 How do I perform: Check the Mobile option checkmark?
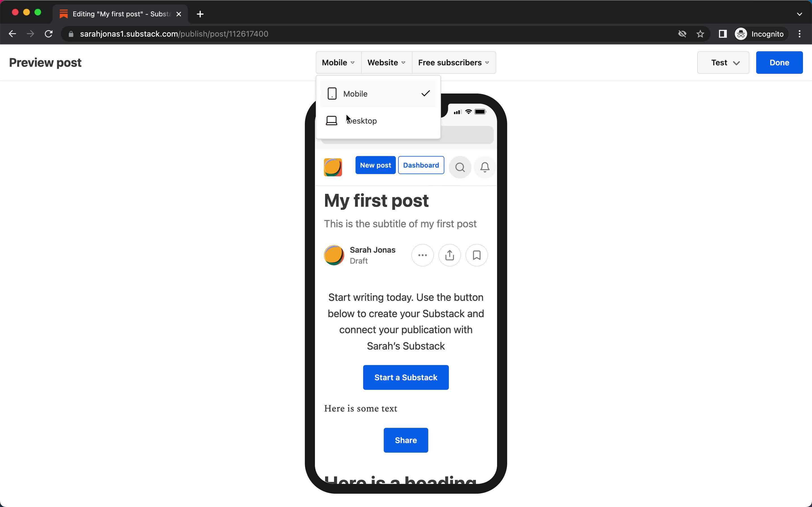click(425, 94)
